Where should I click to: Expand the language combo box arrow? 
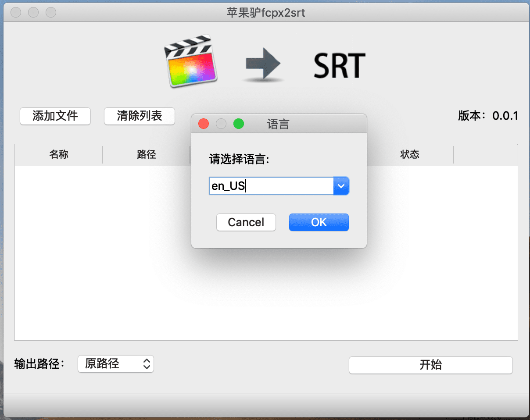341,186
